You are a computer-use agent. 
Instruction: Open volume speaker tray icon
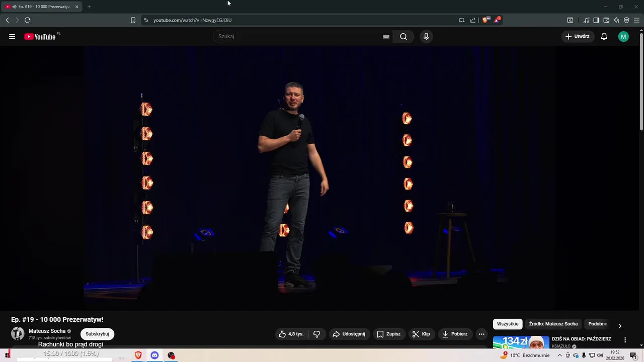[x=600, y=355]
